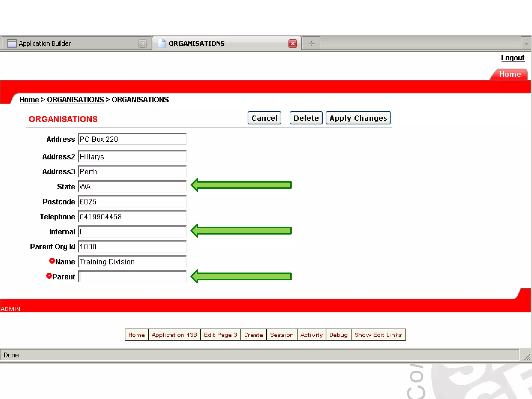Click the red Home tab
532x399 pixels.
pyautogui.click(x=510, y=75)
